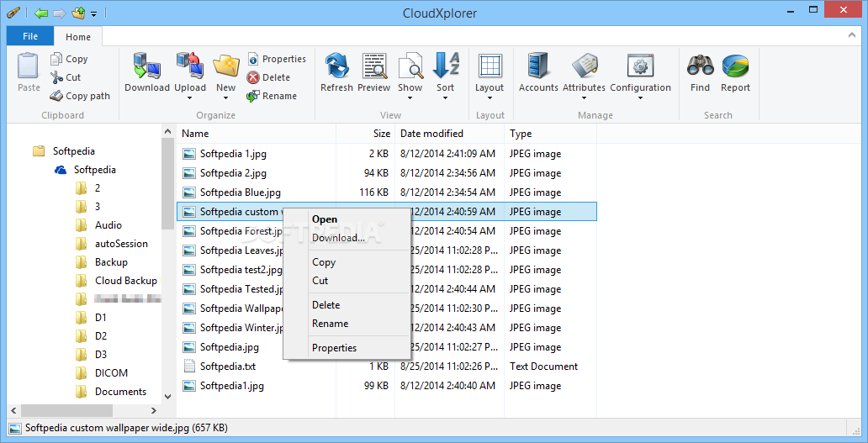
Task: Open the quick access toolbar dropdown
Action: click(94, 13)
